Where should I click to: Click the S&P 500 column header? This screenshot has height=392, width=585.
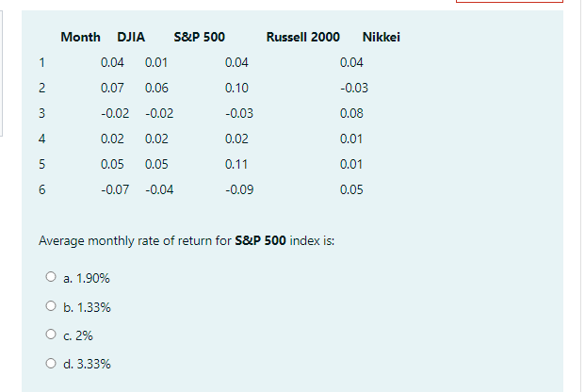(x=200, y=38)
